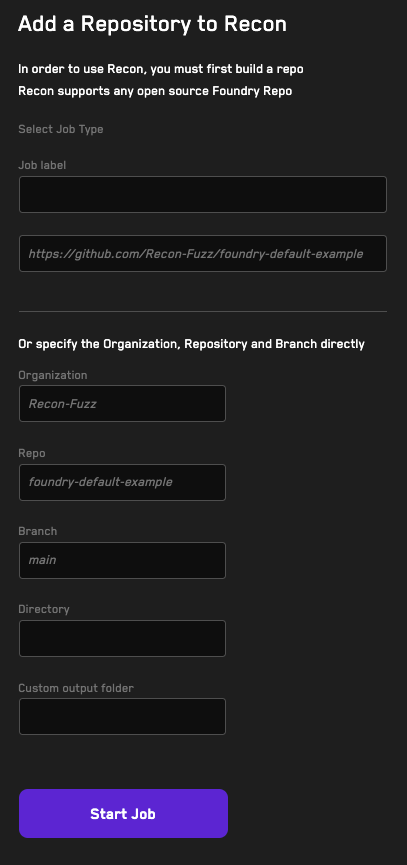Focus the Branch input showing main
The image size is (407, 865).
[x=122, y=560]
